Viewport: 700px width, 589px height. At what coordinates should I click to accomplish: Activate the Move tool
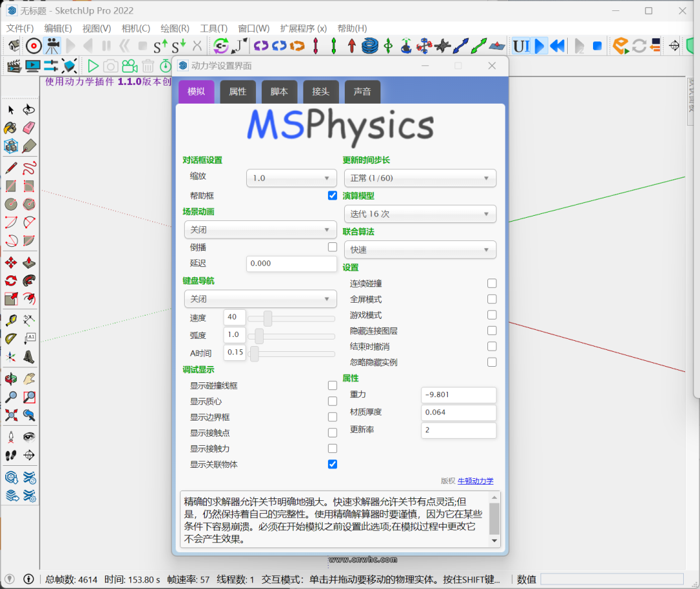click(11, 262)
